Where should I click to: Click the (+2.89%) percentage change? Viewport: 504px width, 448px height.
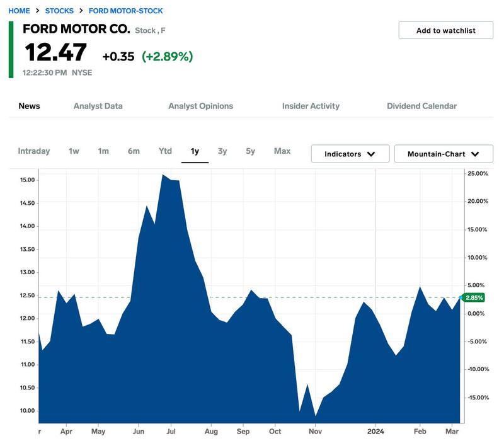tap(167, 57)
